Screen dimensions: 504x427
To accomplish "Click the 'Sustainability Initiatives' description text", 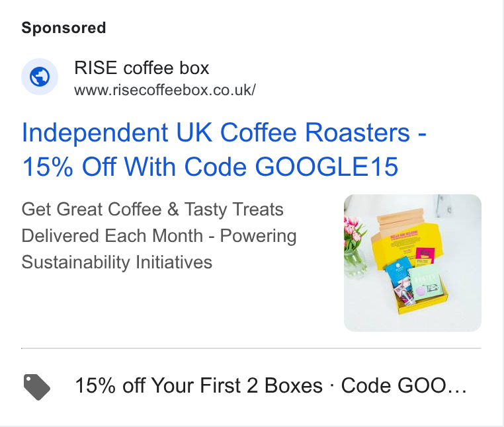I will (x=116, y=262).
